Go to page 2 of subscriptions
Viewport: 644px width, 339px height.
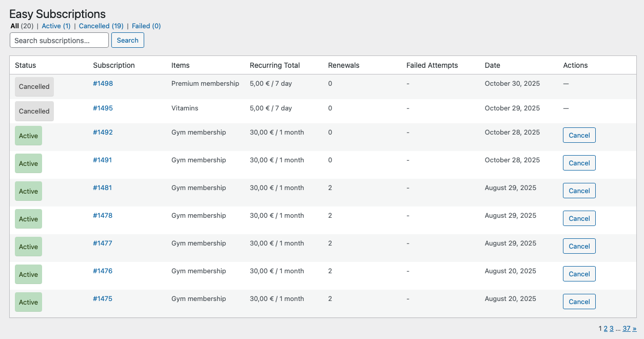pyautogui.click(x=606, y=328)
